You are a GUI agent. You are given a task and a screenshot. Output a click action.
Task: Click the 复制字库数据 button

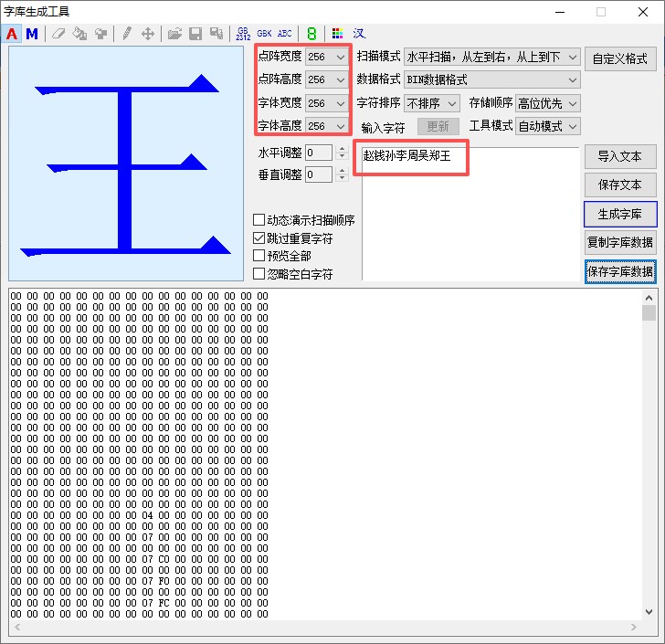coord(620,243)
